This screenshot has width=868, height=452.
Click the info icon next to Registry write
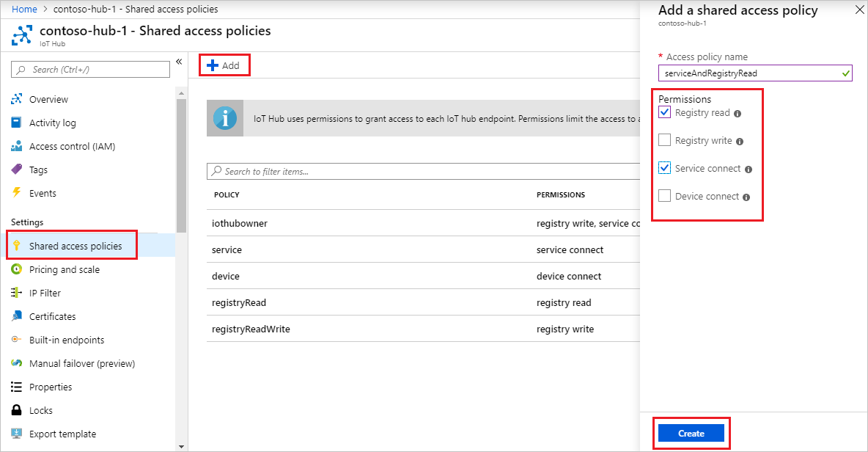(x=740, y=141)
